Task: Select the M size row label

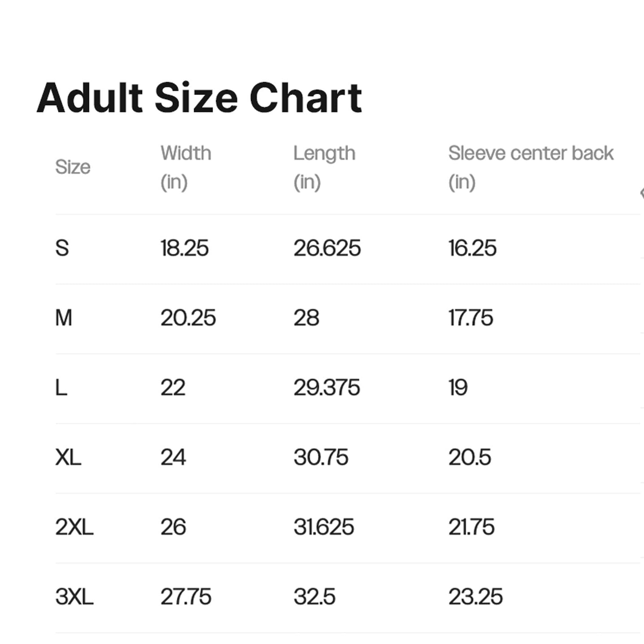Action: point(64,318)
